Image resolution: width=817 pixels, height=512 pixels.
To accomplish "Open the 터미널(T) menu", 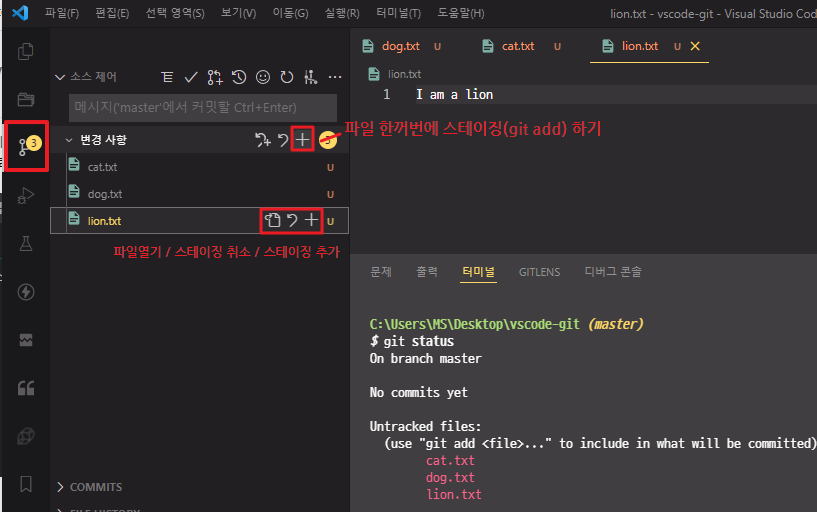I will click(398, 13).
